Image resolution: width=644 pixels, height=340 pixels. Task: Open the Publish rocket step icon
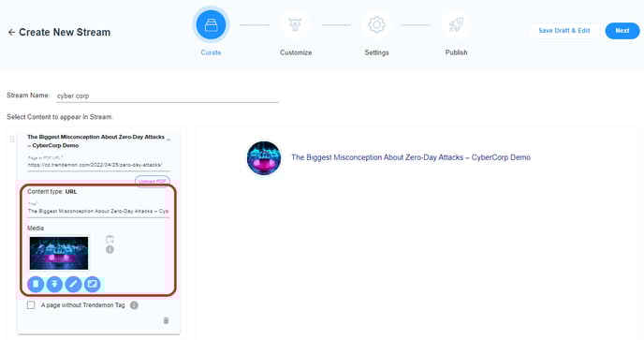click(x=456, y=25)
